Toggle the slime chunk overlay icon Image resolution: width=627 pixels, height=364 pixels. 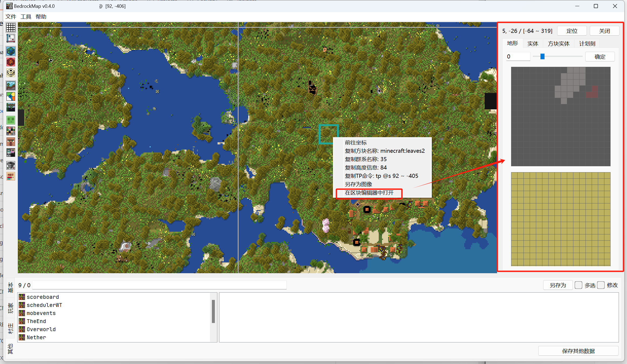click(x=11, y=120)
